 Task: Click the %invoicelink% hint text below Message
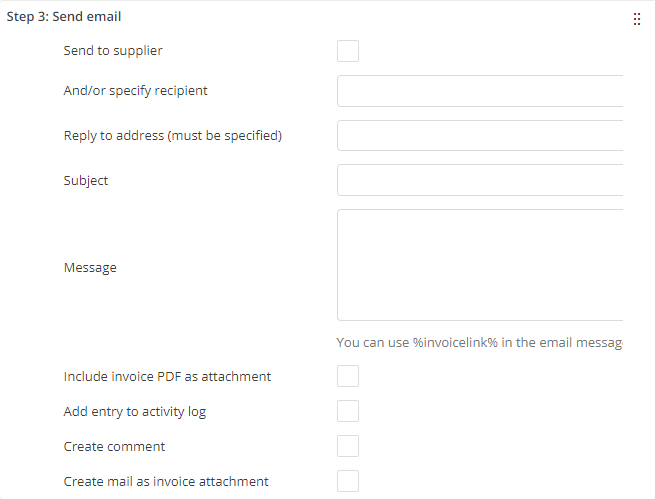pos(479,343)
